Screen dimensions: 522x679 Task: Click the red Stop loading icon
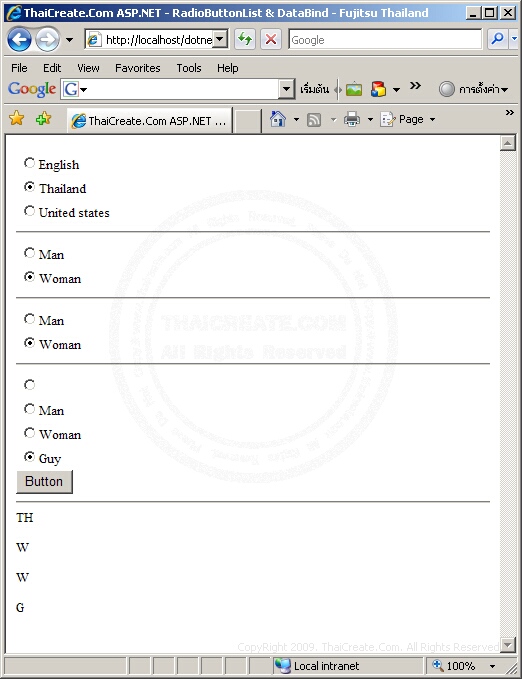pyautogui.click(x=271, y=40)
